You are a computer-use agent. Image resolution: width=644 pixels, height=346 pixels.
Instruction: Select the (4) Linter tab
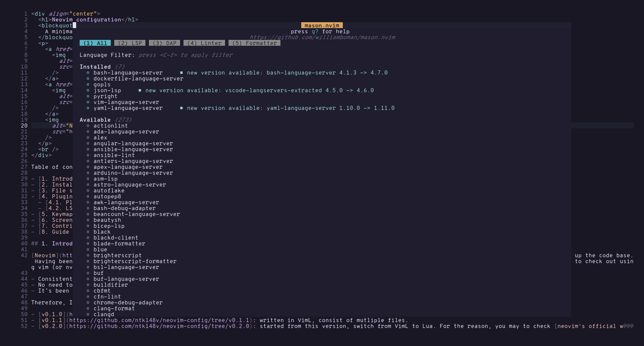point(204,43)
